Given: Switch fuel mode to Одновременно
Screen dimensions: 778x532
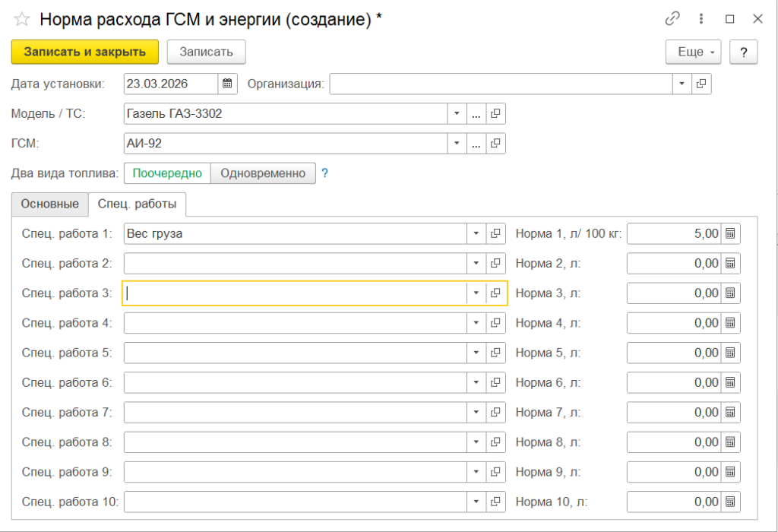Looking at the screenshot, I should (x=263, y=173).
